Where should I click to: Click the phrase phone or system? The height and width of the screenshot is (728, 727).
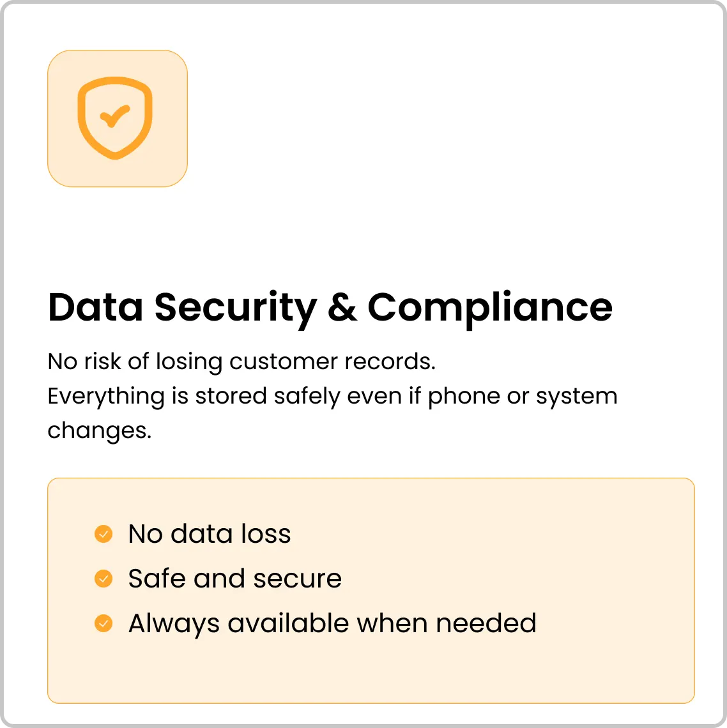pyautogui.click(x=523, y=397)
